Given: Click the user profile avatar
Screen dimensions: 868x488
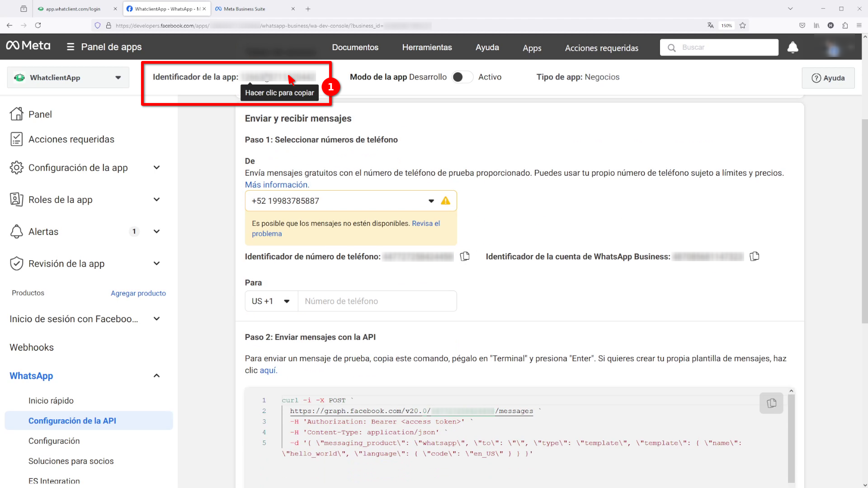Looking at the screenshot, I should pyautogui.click(x=833, y=47).
